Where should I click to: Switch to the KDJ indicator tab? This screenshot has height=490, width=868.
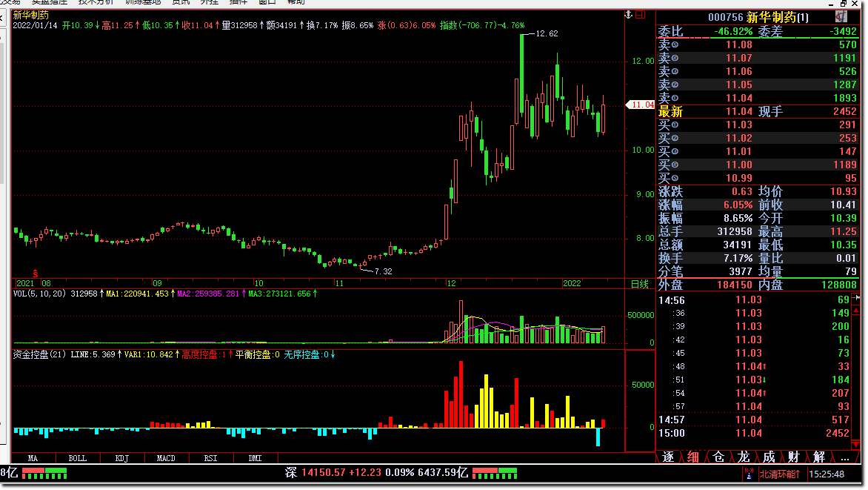[121, 458]
